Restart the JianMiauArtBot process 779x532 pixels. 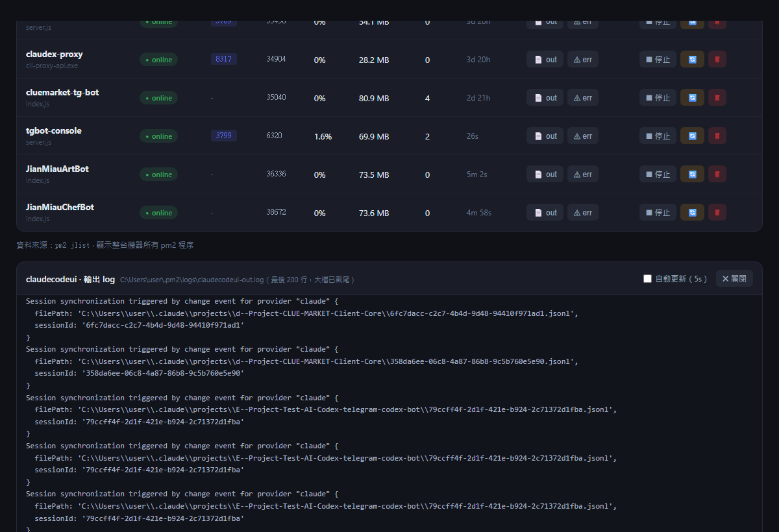pos(692,175)
